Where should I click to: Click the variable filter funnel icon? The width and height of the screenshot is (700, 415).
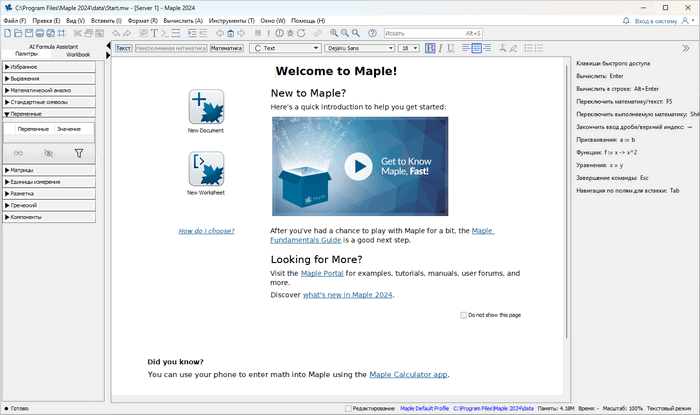(79, 153)
